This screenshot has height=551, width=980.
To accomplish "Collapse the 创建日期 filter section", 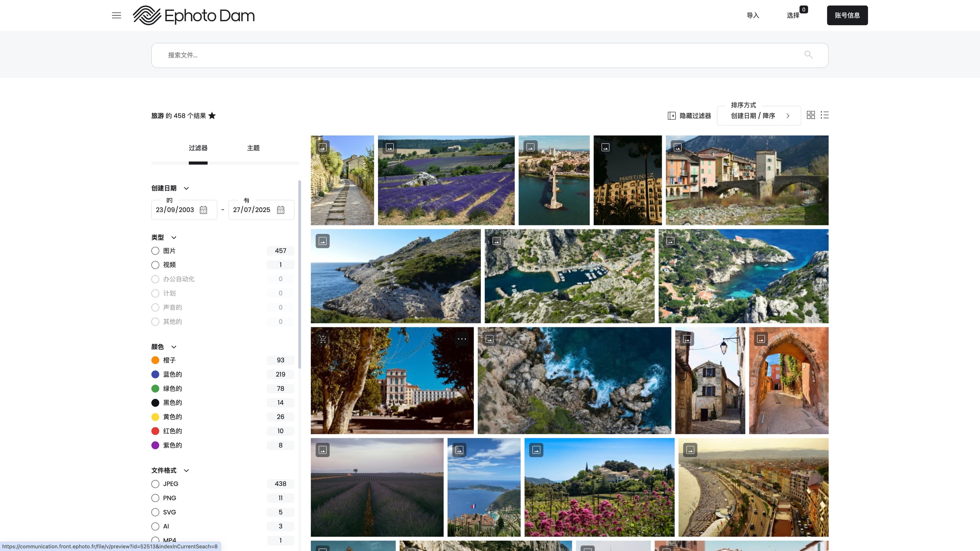I will 186,188.
